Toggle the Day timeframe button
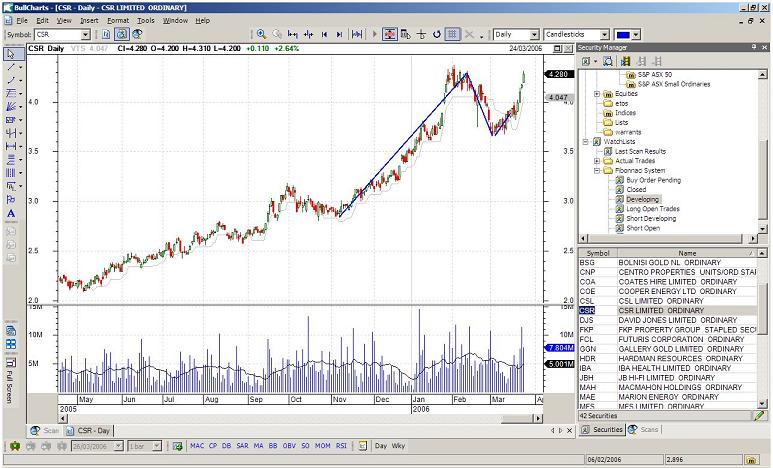 (x=380, y=446)
